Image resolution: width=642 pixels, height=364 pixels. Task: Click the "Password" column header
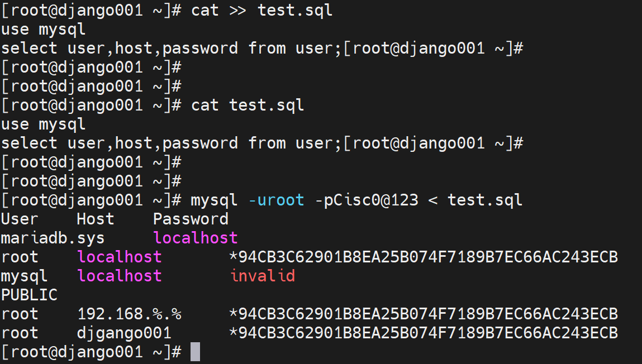coord(191,219)
